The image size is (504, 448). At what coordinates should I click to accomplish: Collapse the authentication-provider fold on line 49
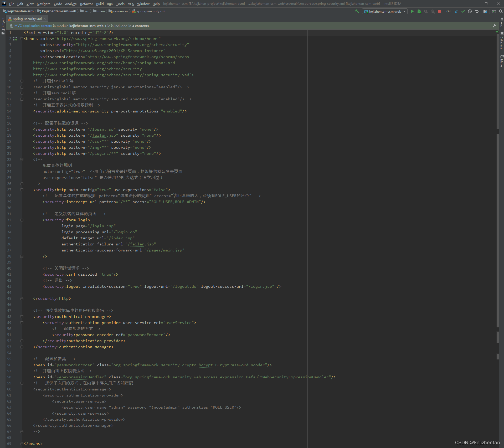pos(22,323)
